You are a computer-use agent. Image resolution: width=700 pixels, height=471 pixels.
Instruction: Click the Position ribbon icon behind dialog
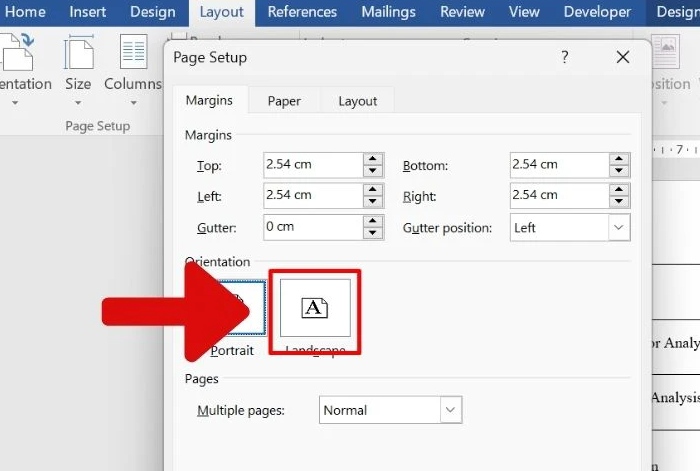click(667, 54)
